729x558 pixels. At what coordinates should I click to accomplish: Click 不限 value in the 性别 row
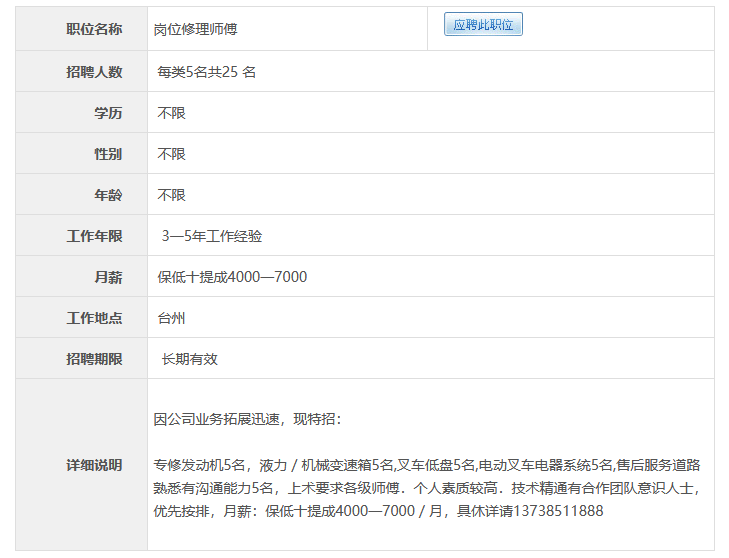click(x=172, y=154)
